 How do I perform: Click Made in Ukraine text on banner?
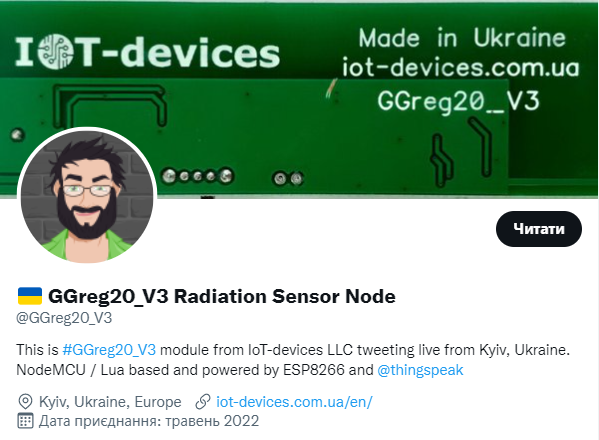pyautogui.click(x=462, y=38)
